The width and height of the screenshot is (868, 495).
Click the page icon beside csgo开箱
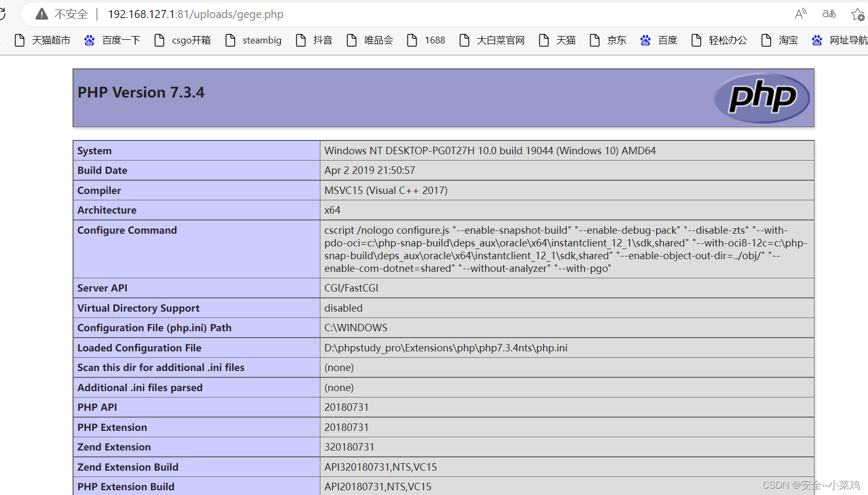[x=159, y=40]
